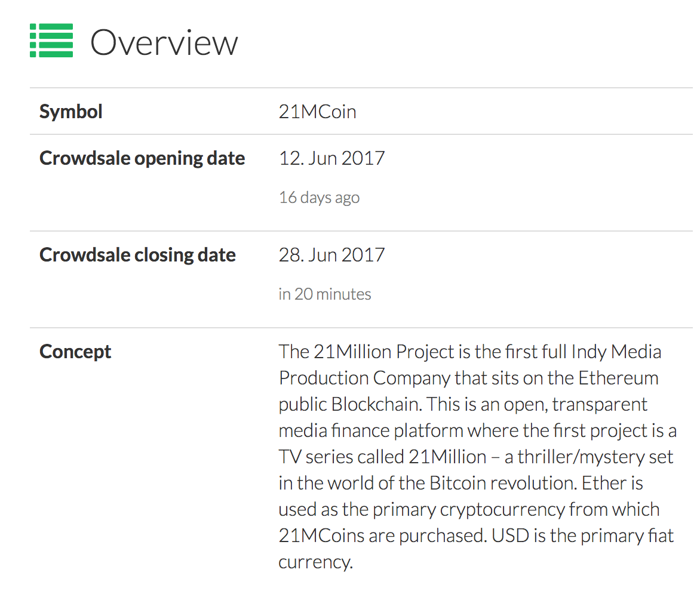The image size is (700, 597).
Task: Click the 'public Blockchain' phrase
Action: click(348, 404)
